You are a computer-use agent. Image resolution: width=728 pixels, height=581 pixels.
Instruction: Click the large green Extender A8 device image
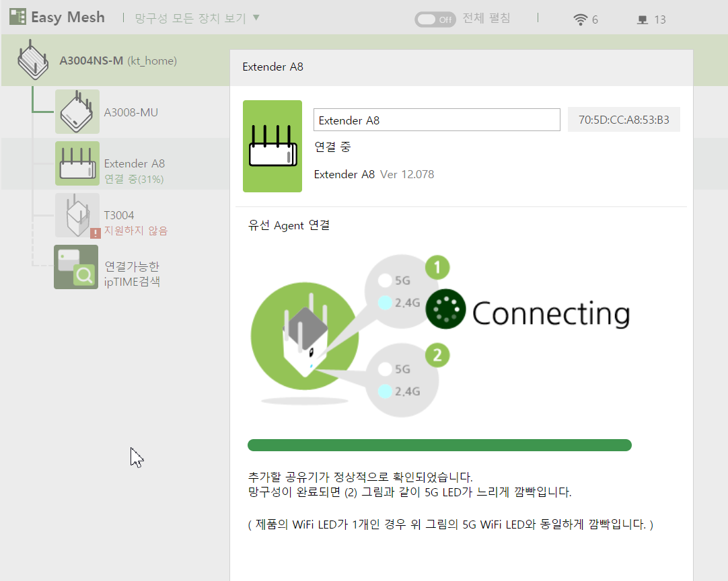pyautogui.click(x=272, y=146)
